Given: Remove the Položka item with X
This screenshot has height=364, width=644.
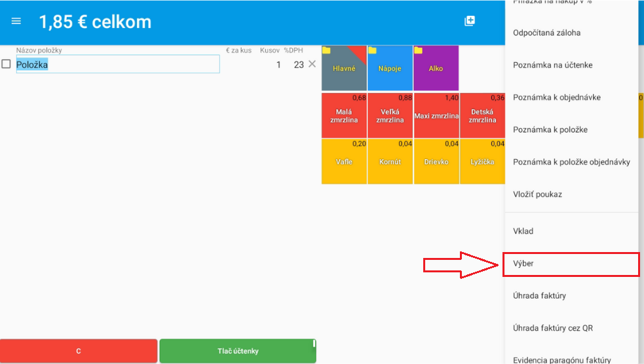Looking at the screenshot, I should (312, 64).
